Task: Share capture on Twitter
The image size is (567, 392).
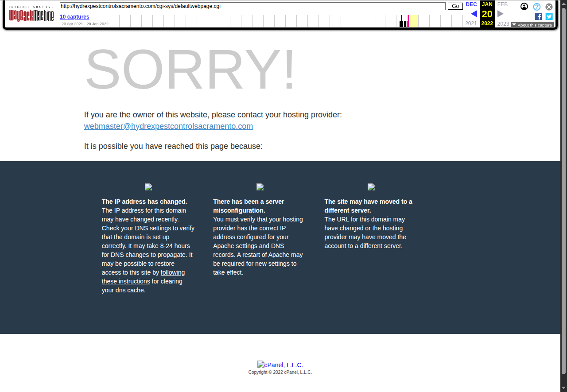Action: pos(549,16)
